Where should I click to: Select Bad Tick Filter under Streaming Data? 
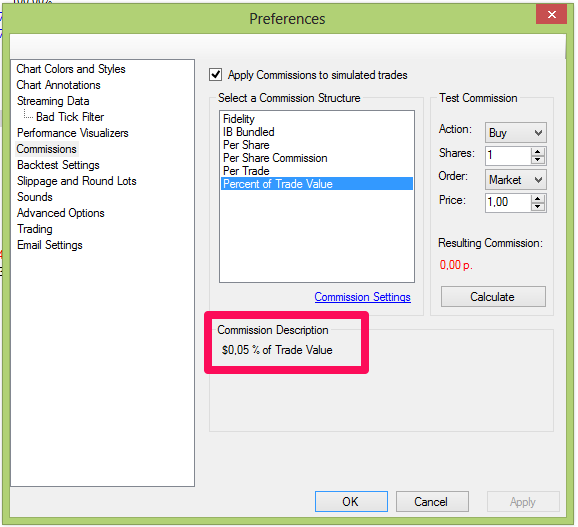coord(70,117)
